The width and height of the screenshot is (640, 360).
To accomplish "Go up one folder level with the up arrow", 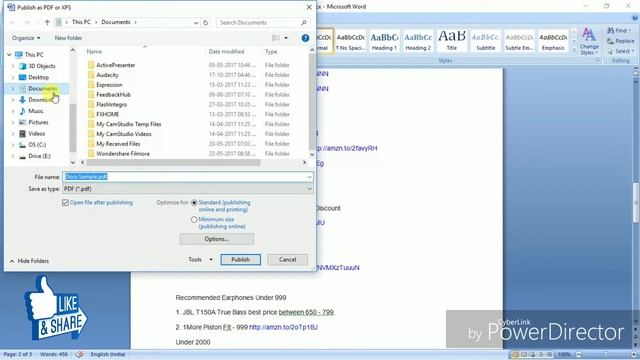I will click(x=47, y=22).
